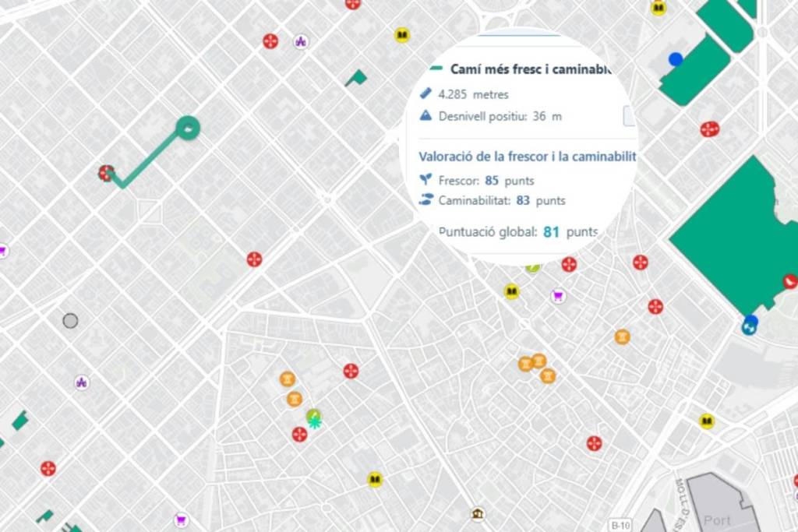Viewport: 798px width, 532px height.
Task: Select the sprout icon beside Frescor
Action: tap(425, 179)
